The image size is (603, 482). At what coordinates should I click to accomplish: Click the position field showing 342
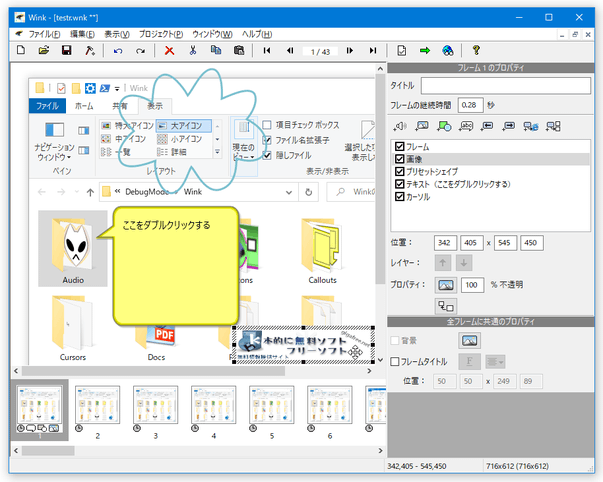[445, 243]
